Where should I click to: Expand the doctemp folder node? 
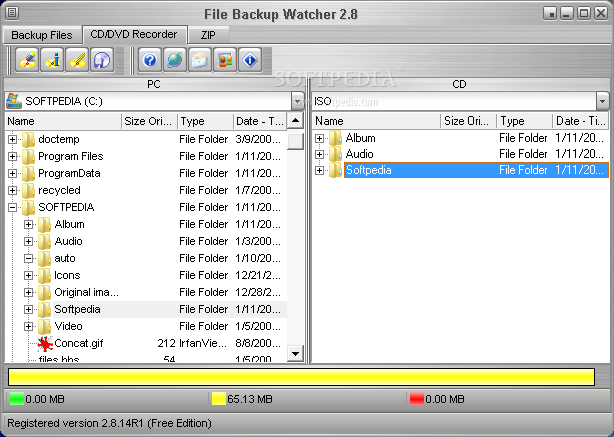tap(13, 139)
